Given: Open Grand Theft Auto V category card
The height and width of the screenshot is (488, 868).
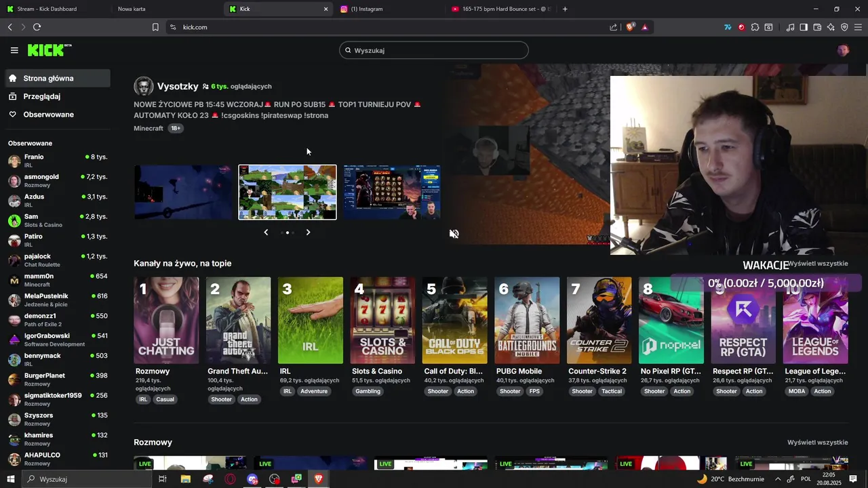Looking at the screenshot, I should click(x=238, y=321).
